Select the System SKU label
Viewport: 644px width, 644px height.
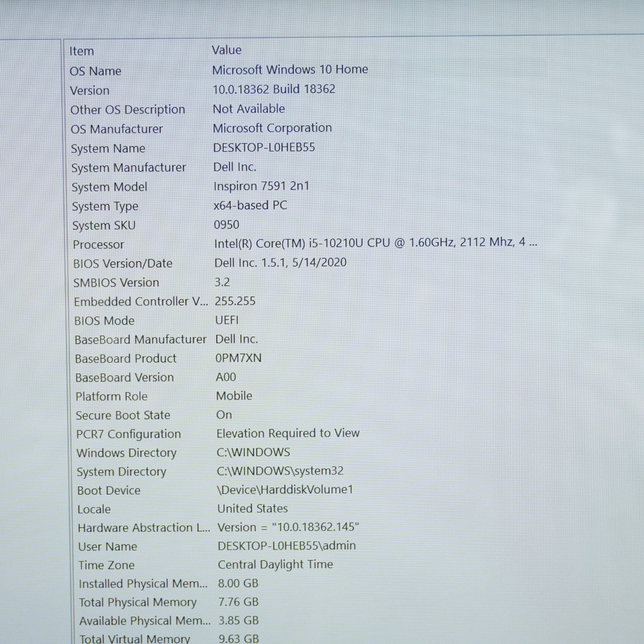click(104, 225)
